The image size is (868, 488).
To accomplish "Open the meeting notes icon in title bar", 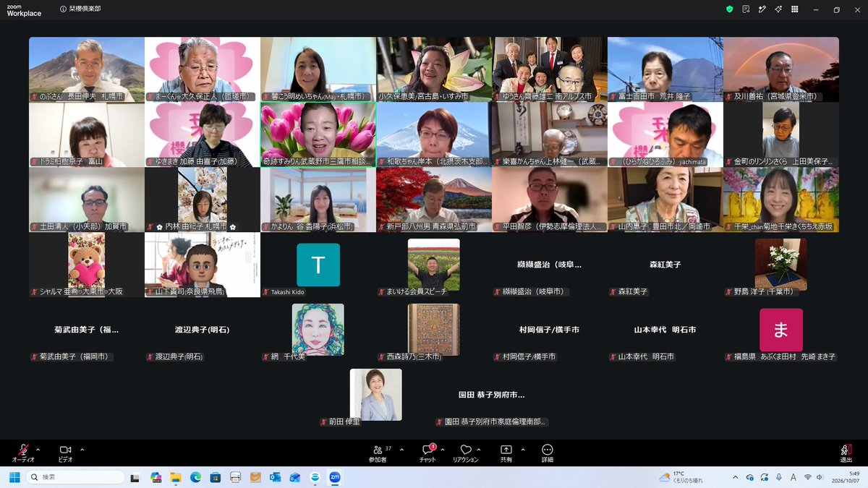I will tap(746, 9).
